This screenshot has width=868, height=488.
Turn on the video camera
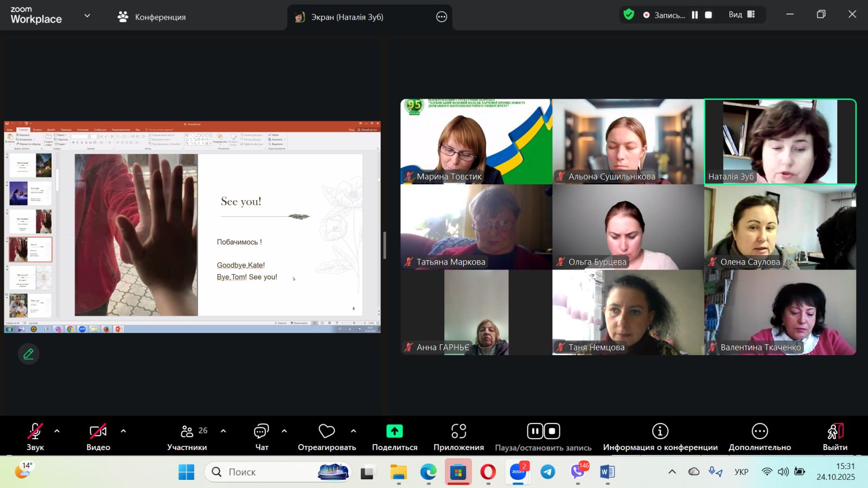[98, 432]
